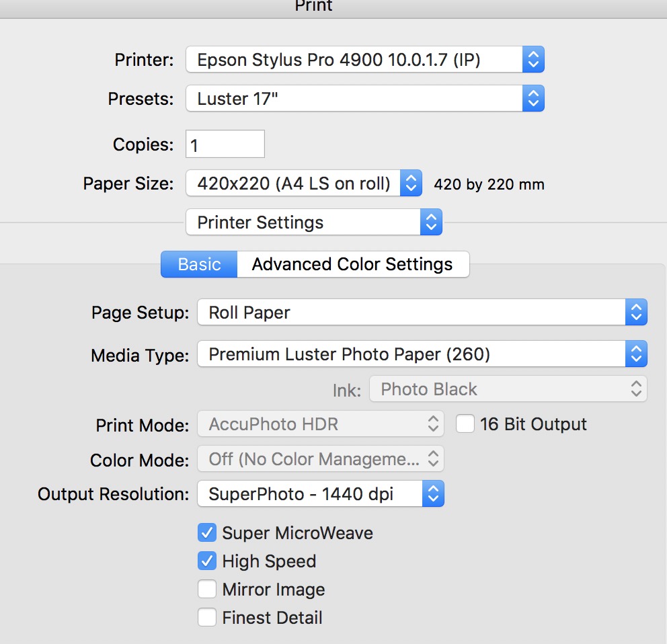Expand the Paper Size dropdown
Viewport: 667px width, 644px height.
(x=303, y=184)
